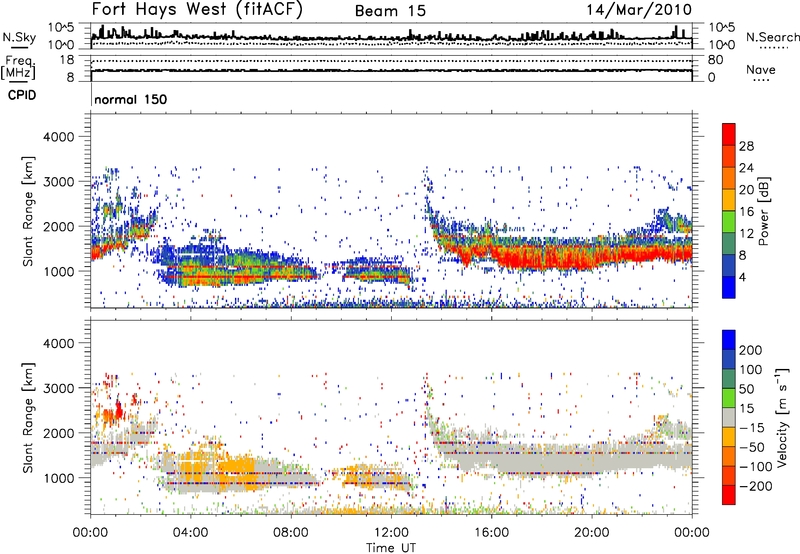Click the 'Time UT' axis title
The width and height of the screenshot is (800, 554).
391,548
